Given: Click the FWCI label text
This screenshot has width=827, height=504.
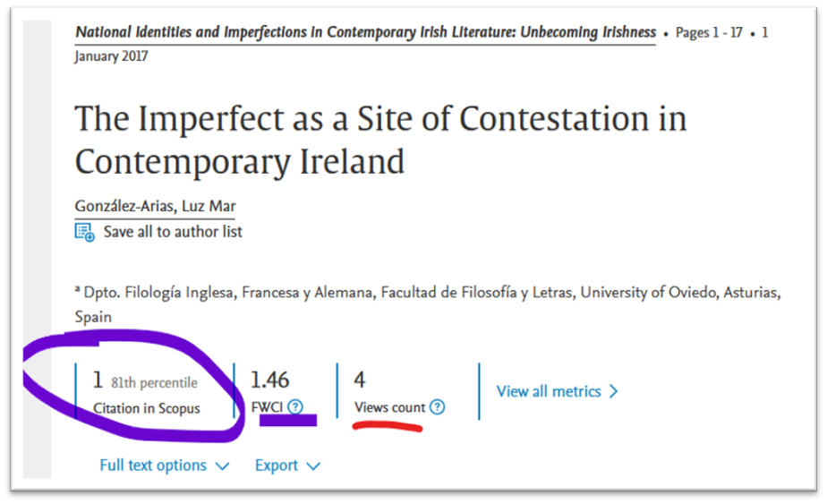Looking at the screenshot, I should coord(267,407).
